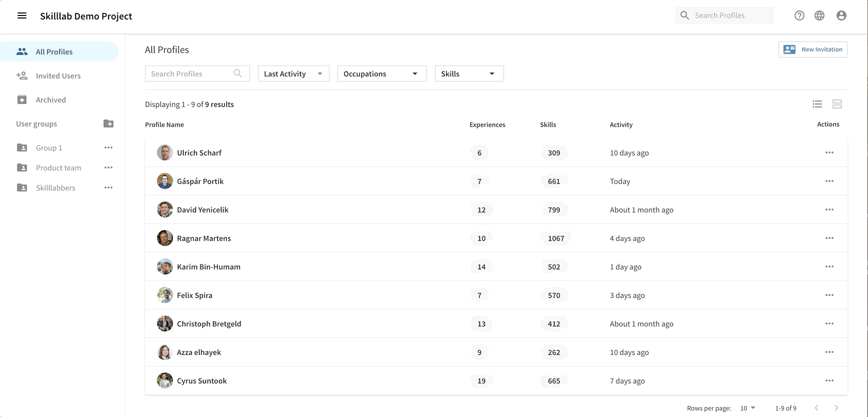Open actions menu for Cyrus Suntook

click(829, 380)
